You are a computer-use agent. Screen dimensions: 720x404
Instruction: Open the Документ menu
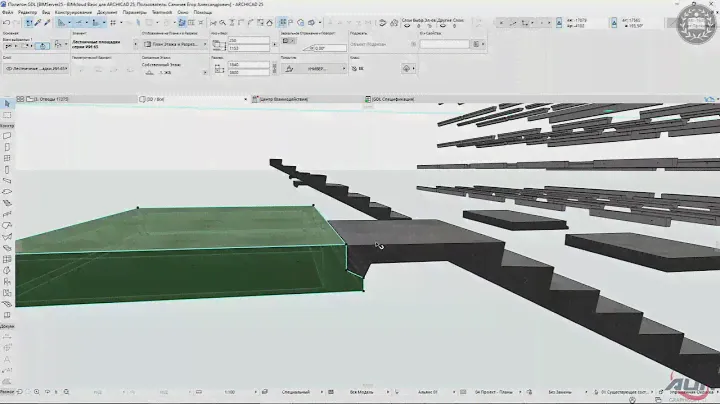point(106,12)
